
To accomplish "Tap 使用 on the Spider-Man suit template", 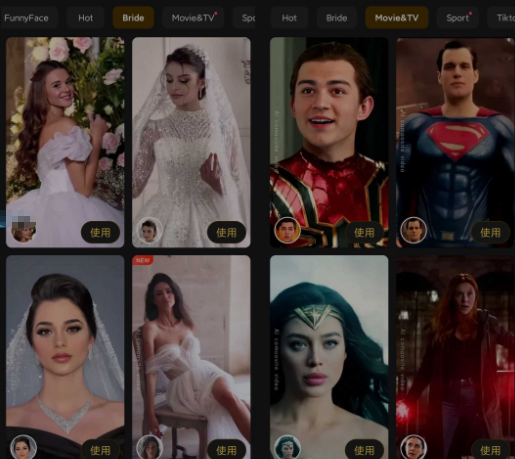I will click(364, 232).
